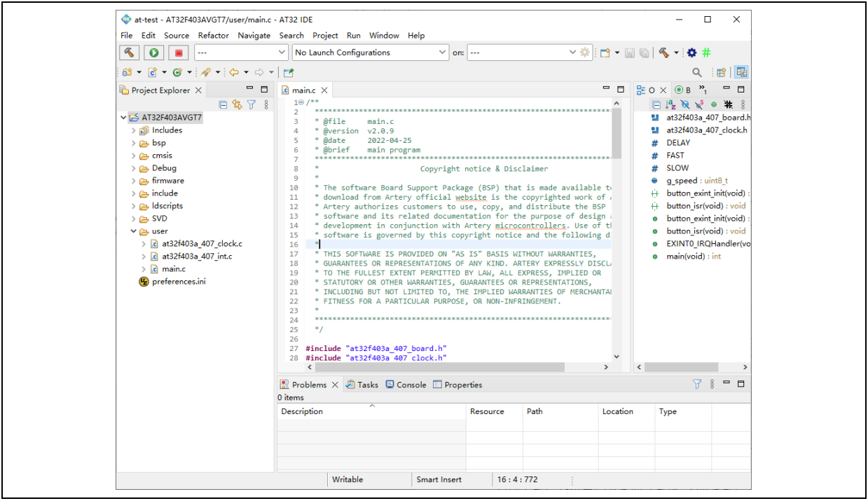Open the Refactor menu
Screen dimensions: 868x501
(213, 36)
